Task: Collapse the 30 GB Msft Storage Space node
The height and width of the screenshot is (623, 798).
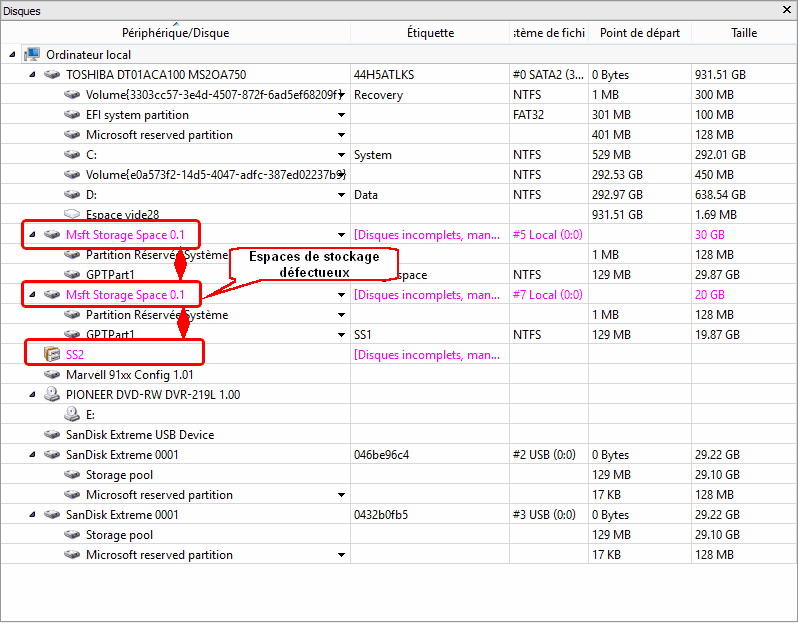Action: coord(33,235)
